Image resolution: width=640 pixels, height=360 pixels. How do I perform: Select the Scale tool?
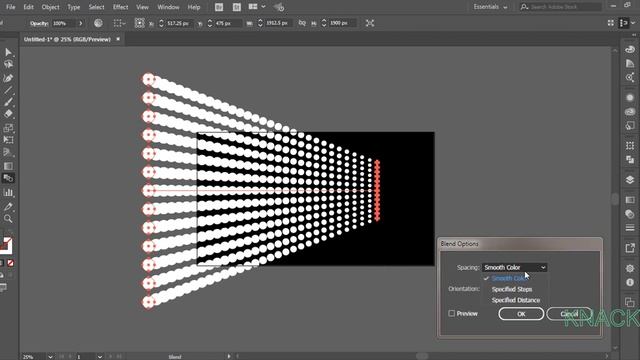point(8,128)
